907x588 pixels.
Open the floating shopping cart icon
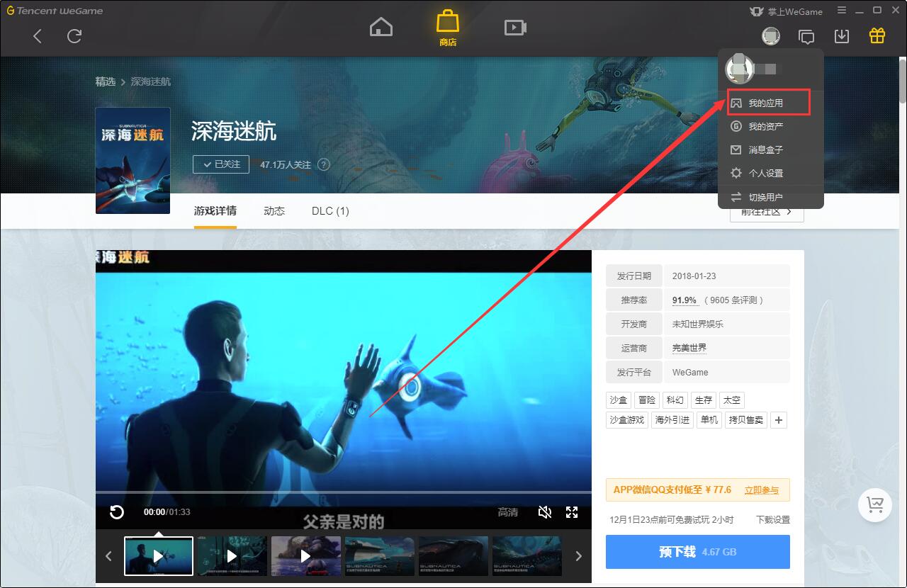coord(875,505)
